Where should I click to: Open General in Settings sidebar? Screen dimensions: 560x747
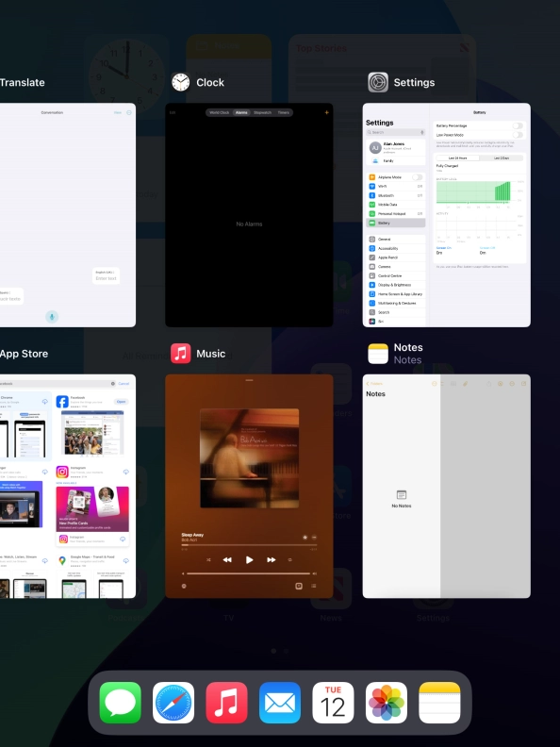click(396, 240)
